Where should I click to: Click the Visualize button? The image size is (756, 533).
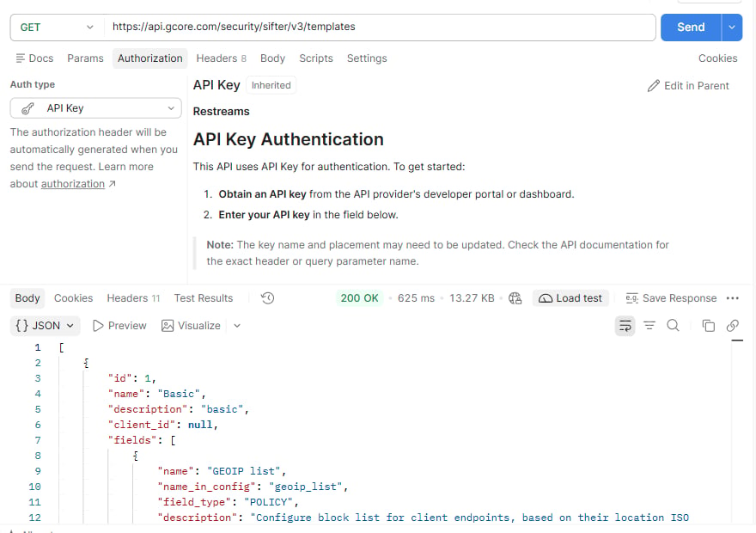pos(191,326)
